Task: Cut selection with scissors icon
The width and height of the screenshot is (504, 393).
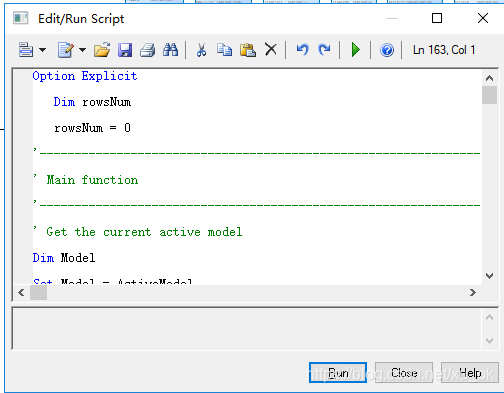Action: click(201, 50)
